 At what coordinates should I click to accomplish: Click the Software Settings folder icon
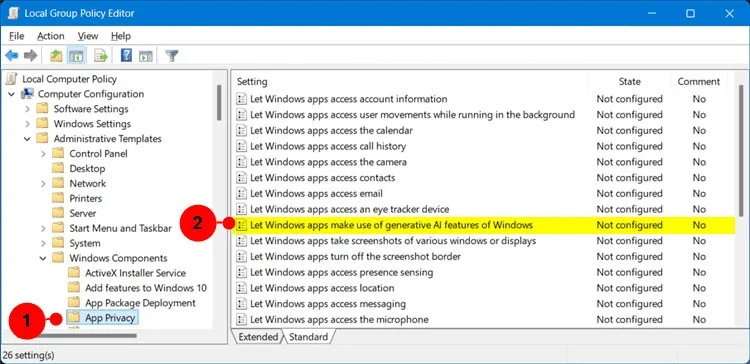[43, 109]
